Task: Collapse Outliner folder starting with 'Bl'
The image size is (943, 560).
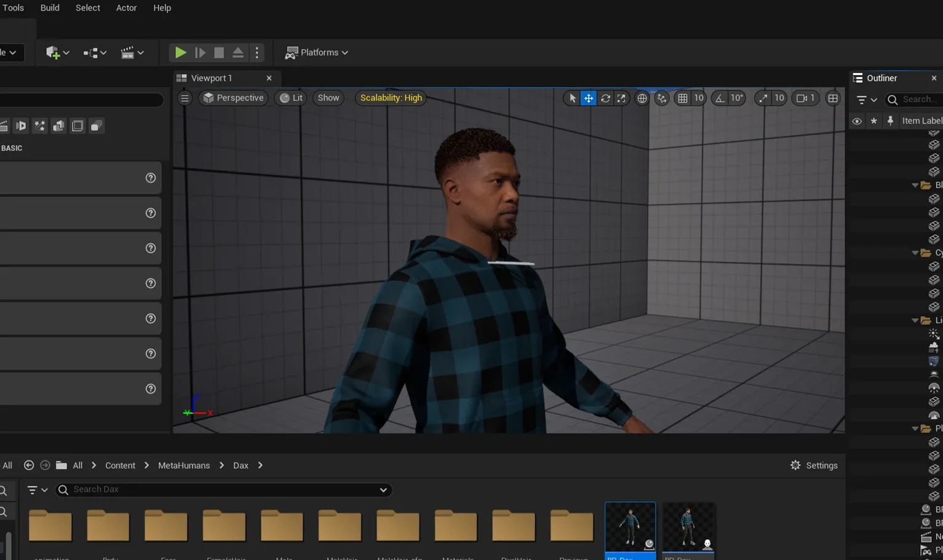Action: coord(915,185)
